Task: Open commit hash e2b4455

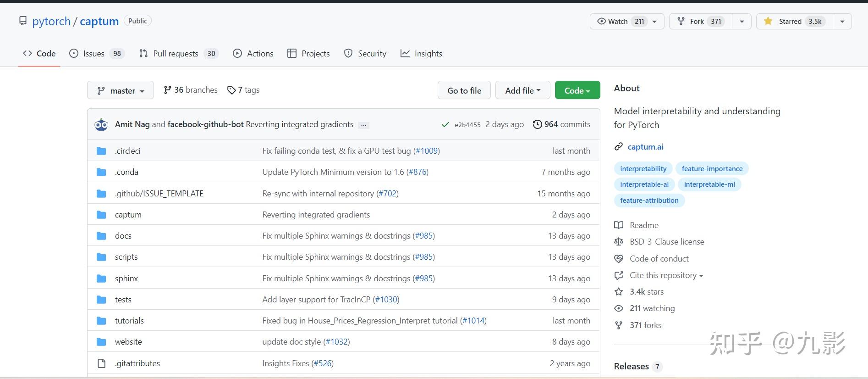Action: (467, 125)
